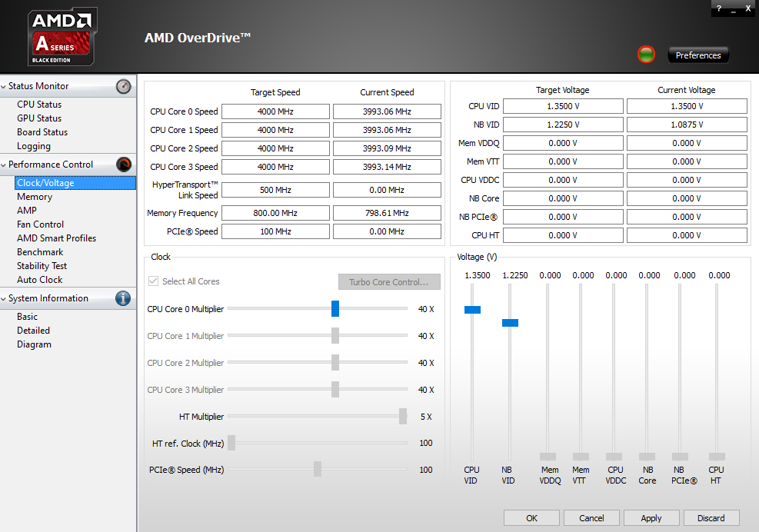Select Clock/Voltage in sidebar
This screenshot has width=759, height=532.
pyautogui.click(x=75, y=183)
